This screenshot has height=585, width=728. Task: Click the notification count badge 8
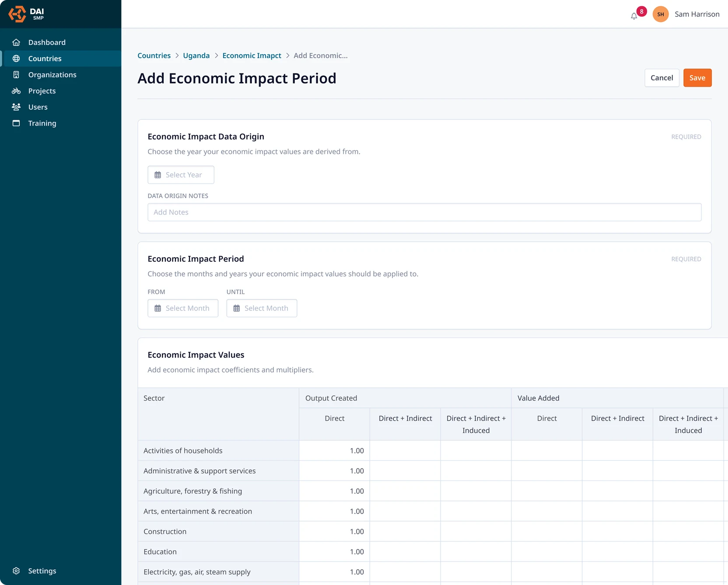pos(641,11)
